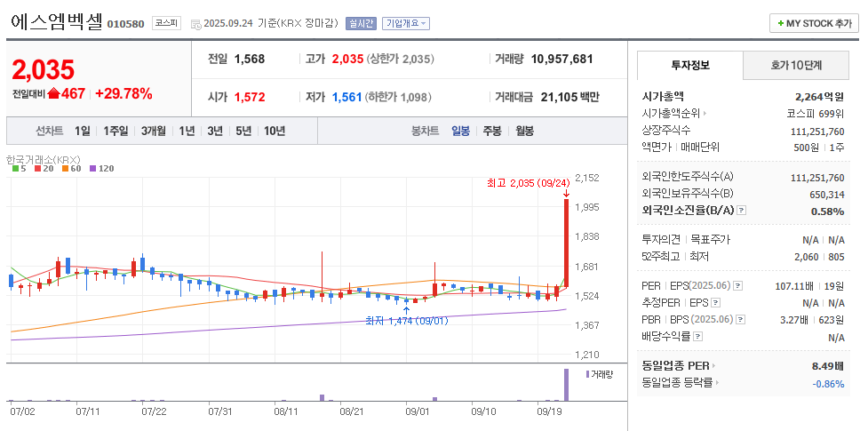Open the 기업개요 dropdown
This screenshot has width=868, height=431.
(406, 23)
